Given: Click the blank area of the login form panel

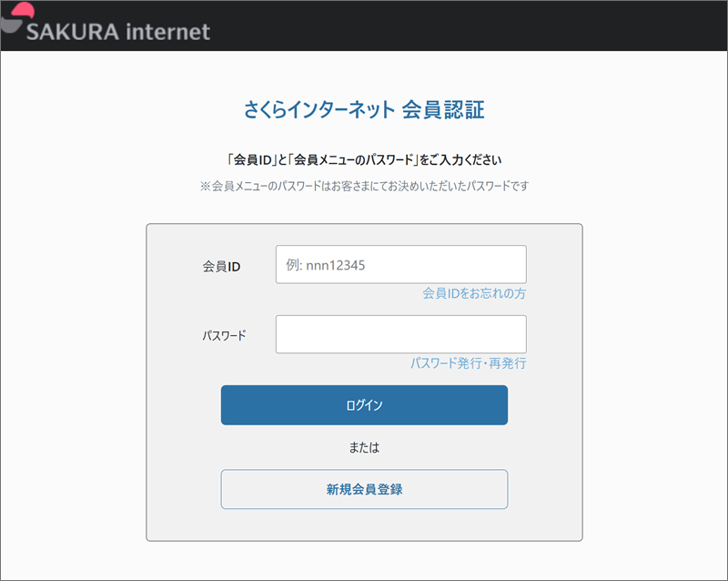Looking at the screenshot, I should pos(554,418).
